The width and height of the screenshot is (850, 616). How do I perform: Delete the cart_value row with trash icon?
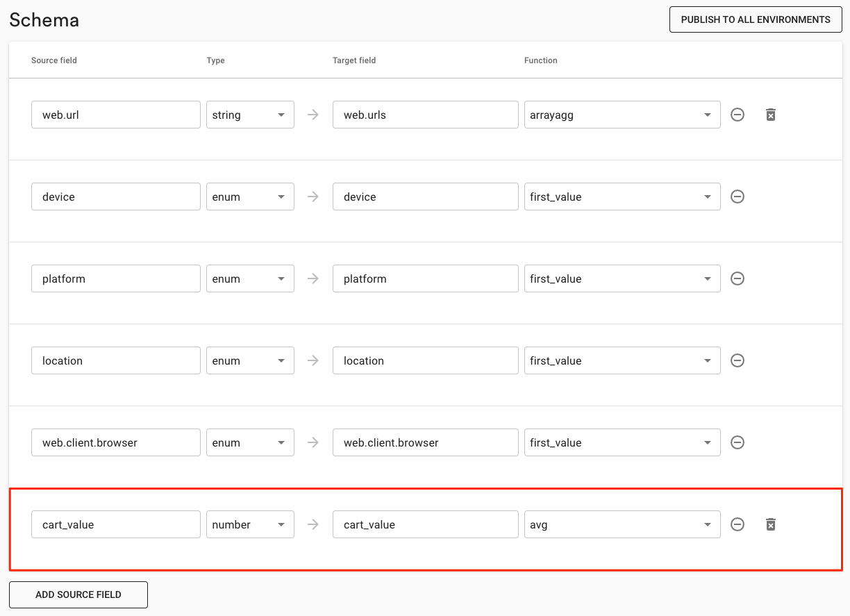click(770, 524)
